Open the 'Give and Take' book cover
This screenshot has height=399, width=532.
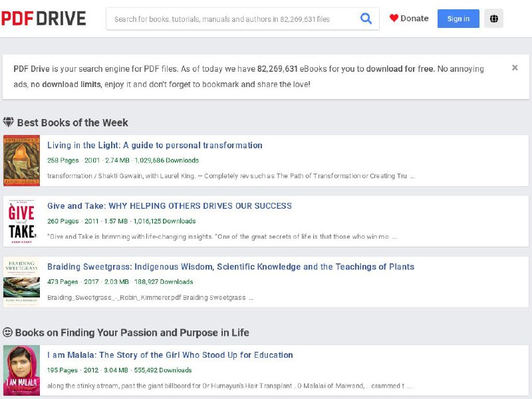tap(21, 221)
